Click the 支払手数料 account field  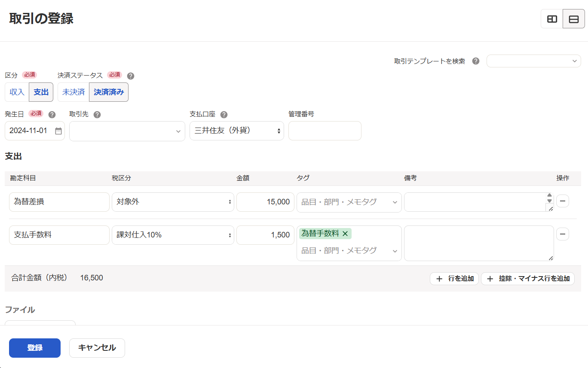59,235
